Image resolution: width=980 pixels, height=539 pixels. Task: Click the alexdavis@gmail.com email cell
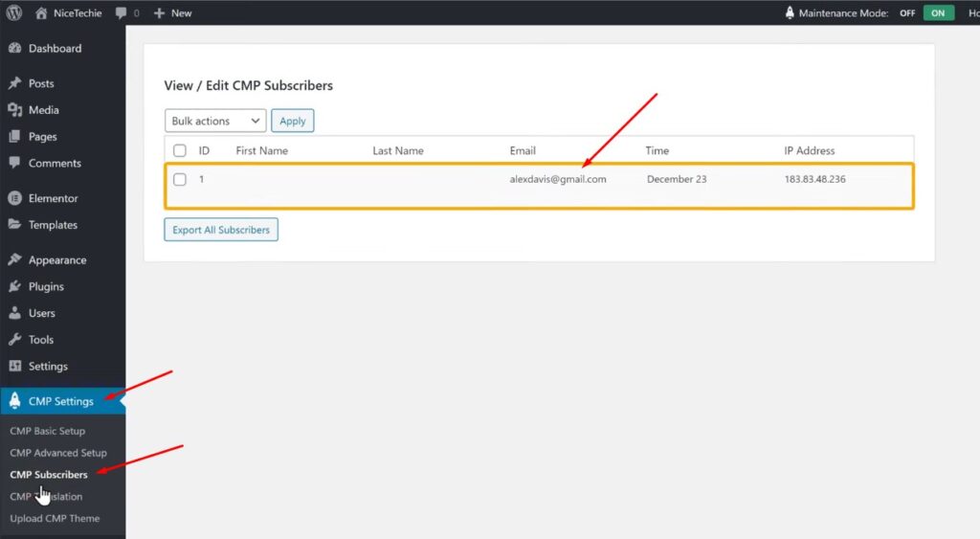(x=558, y=179)
